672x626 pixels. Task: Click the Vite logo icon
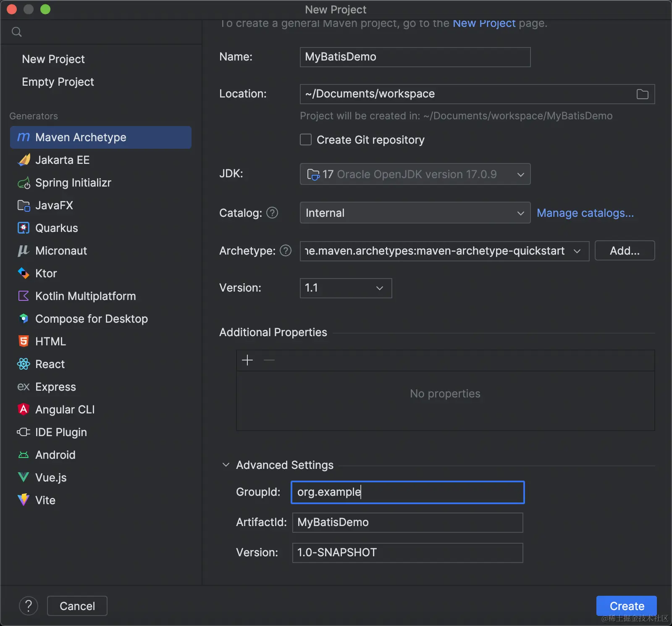pos(24,500)
